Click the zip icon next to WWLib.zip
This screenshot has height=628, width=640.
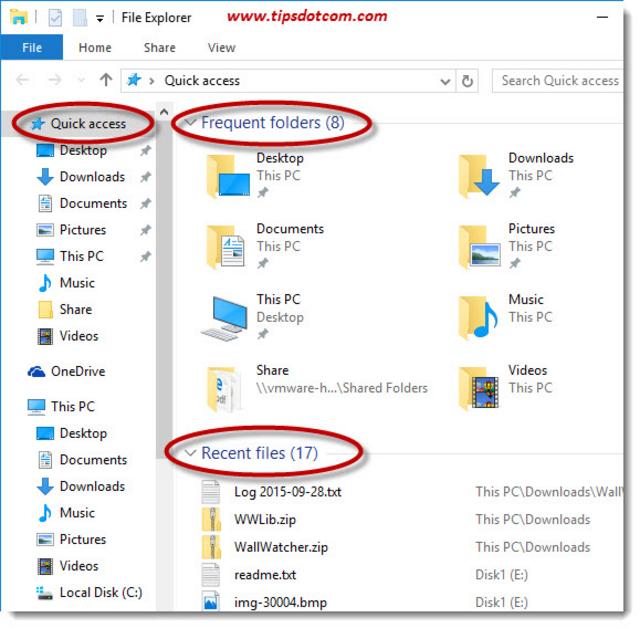[x=211, y=519]
